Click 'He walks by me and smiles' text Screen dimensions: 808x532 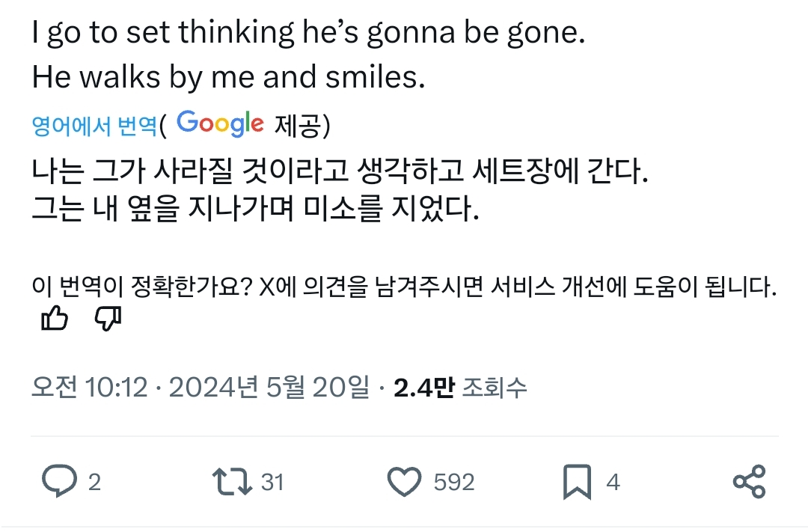coord(228,77)
